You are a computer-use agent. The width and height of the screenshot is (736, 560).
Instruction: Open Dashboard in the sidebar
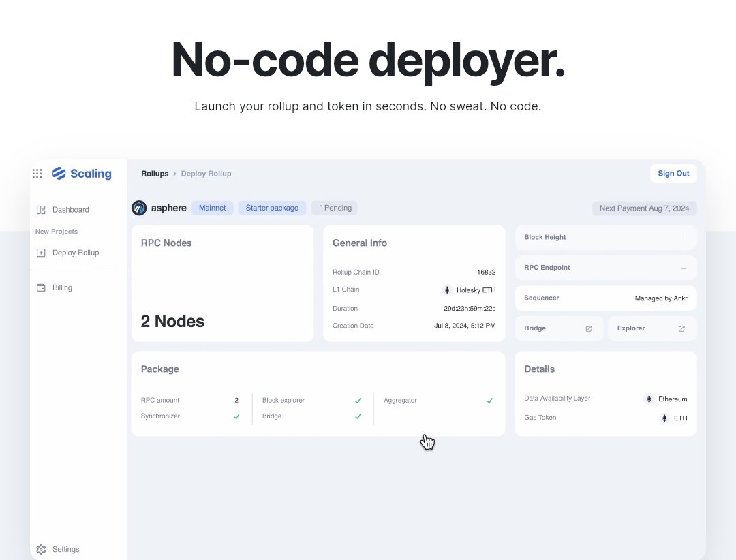click(63, 210)
